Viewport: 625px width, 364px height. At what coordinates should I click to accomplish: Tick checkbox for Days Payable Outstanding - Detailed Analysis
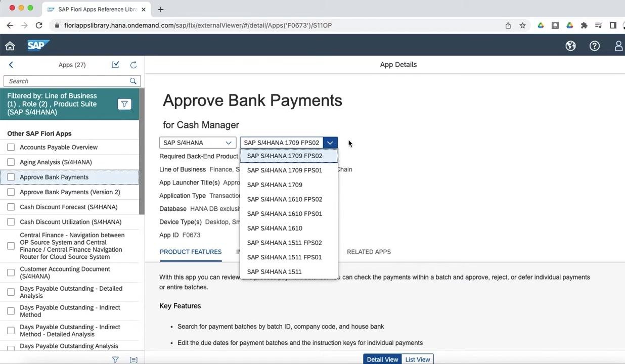click(x=11, y=292)
